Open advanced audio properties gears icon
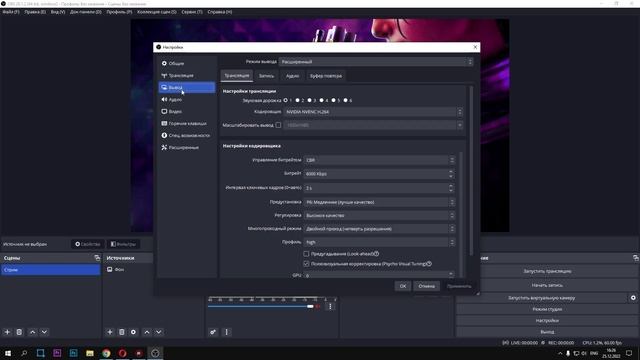 pos(213,332)
